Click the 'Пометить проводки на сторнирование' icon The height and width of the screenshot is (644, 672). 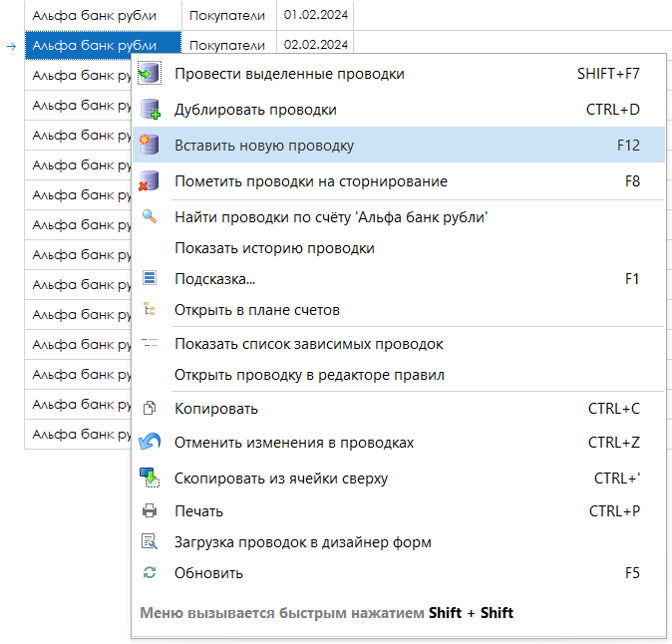pos(150,181)
